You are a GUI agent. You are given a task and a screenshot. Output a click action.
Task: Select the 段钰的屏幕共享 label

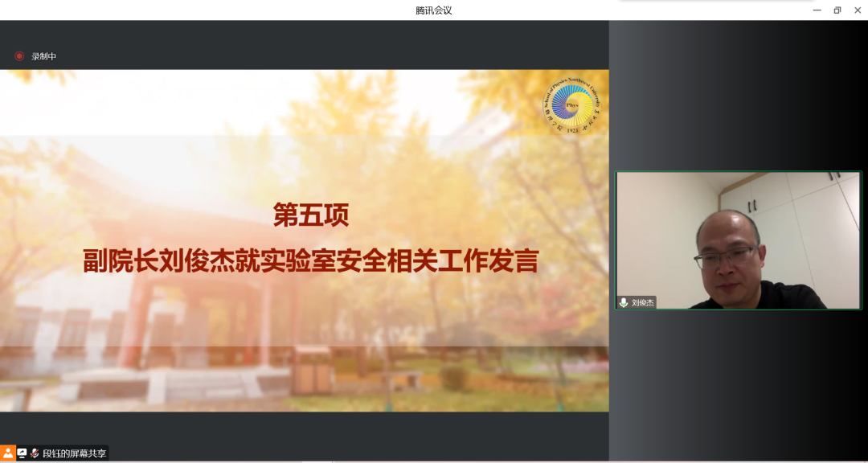click(74, 453)
